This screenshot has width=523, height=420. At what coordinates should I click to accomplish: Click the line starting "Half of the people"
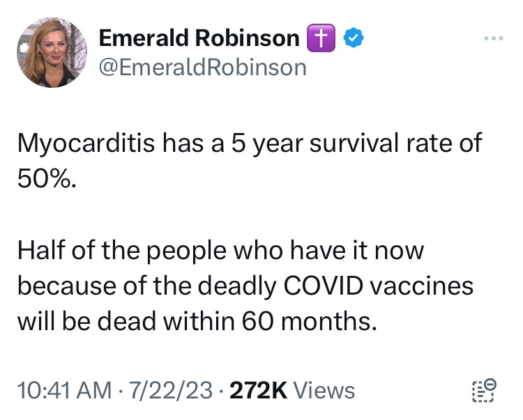[220, 251]
